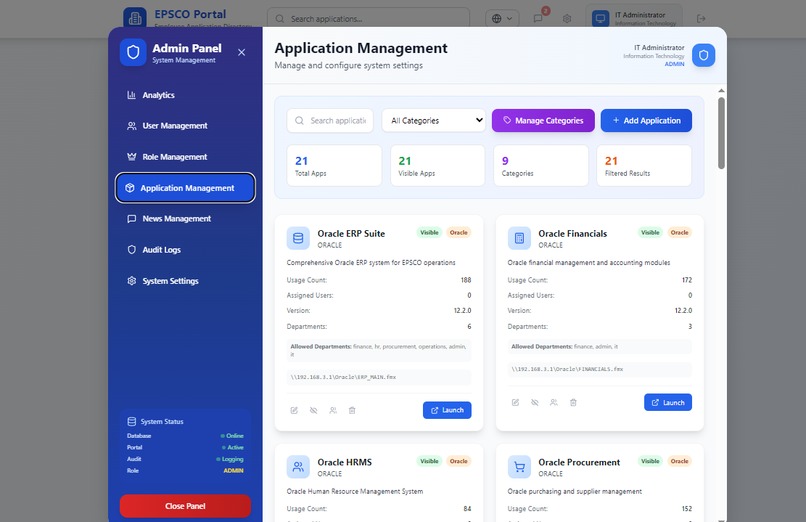Go to Role Management
Screen dimensions: 806x522
click(185, 157)
